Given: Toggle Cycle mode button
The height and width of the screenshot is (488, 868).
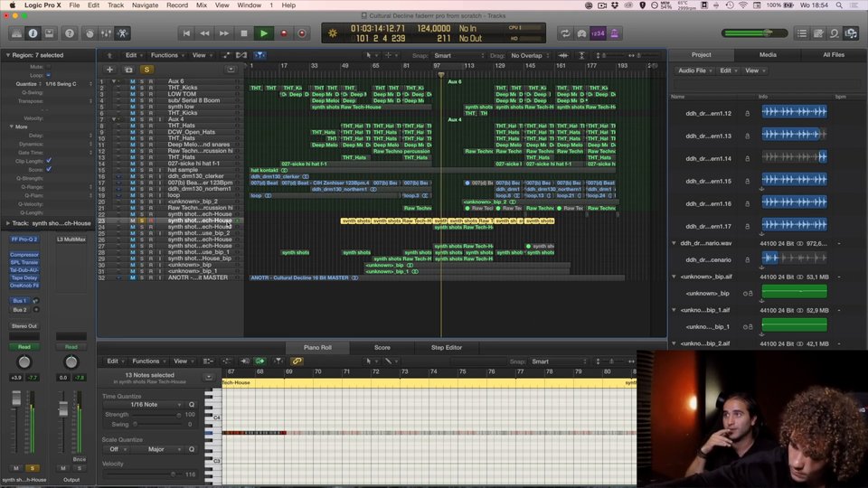Looking at the screenshot, I should [x=565, y=33].
